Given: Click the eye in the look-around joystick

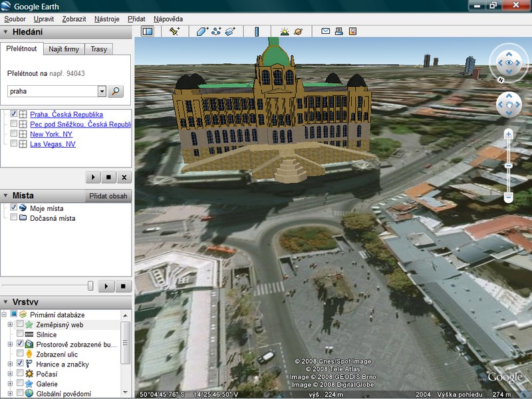Looking at the screenshot, I should pos(509,63).
